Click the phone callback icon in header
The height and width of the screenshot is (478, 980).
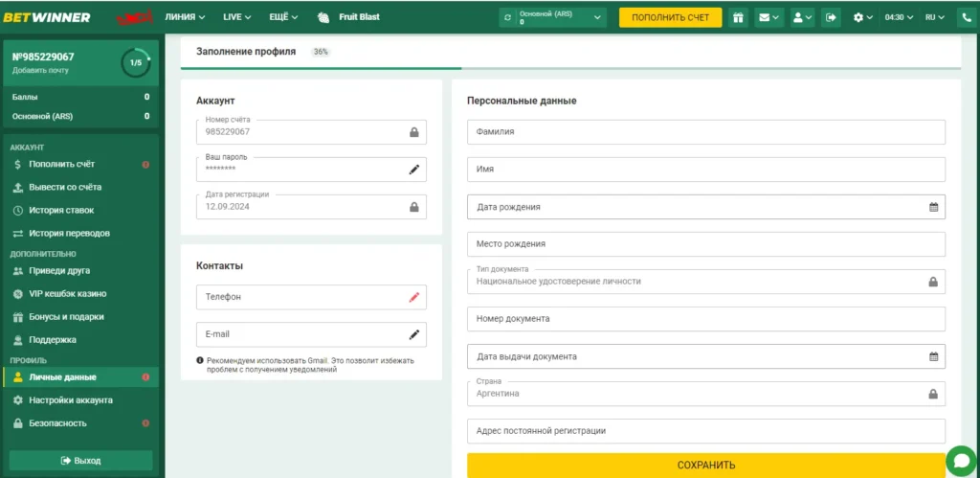coord(964,17)
